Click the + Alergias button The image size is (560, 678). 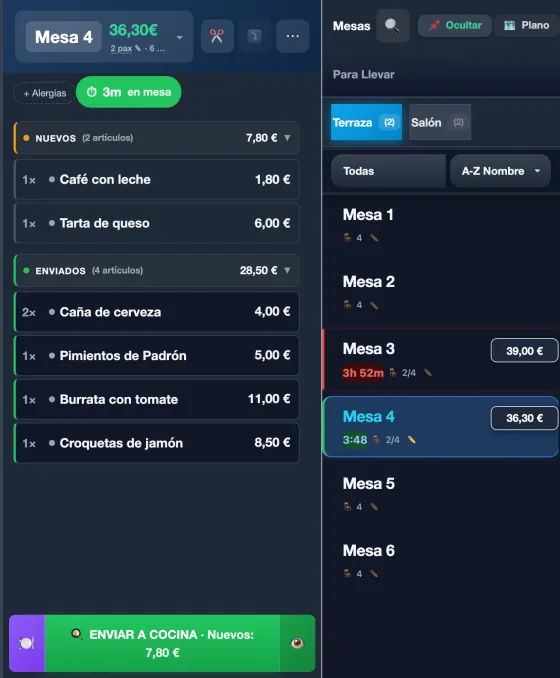(x=45, y=93)
